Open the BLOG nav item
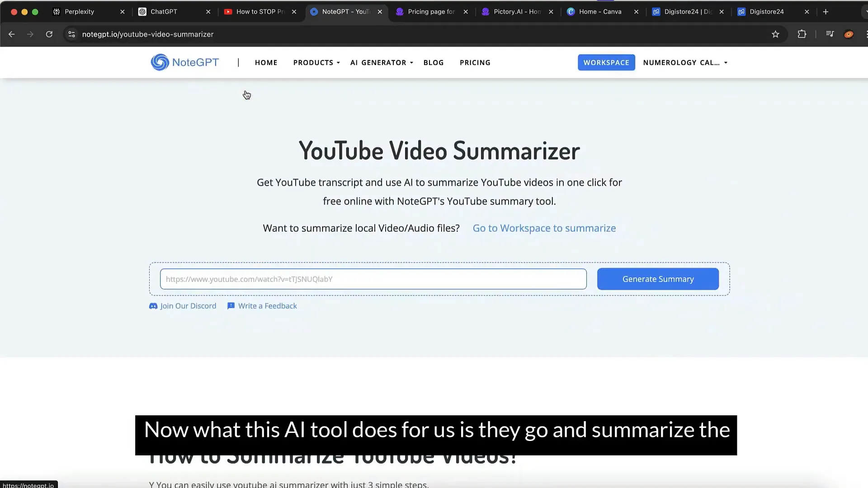868x488 pixels. (x=433, y=63)
